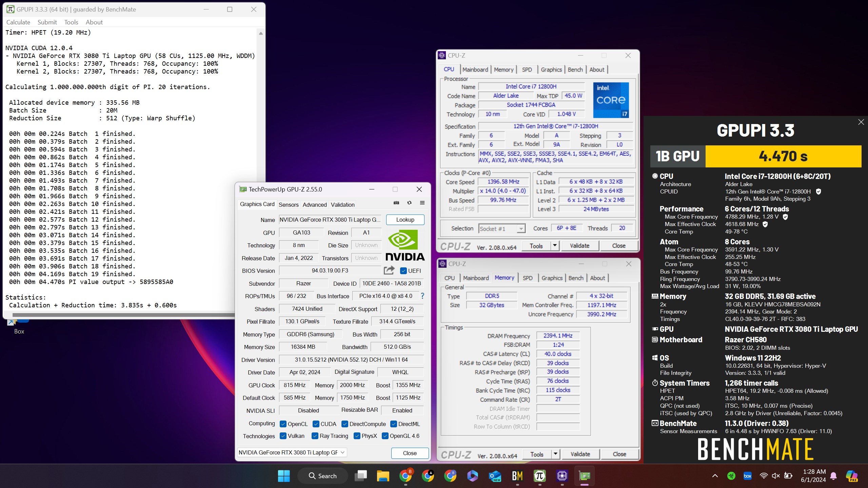Click the GPU-Z Name field
Viewport: 868px width, 488px height.
(x=330, y=220)
